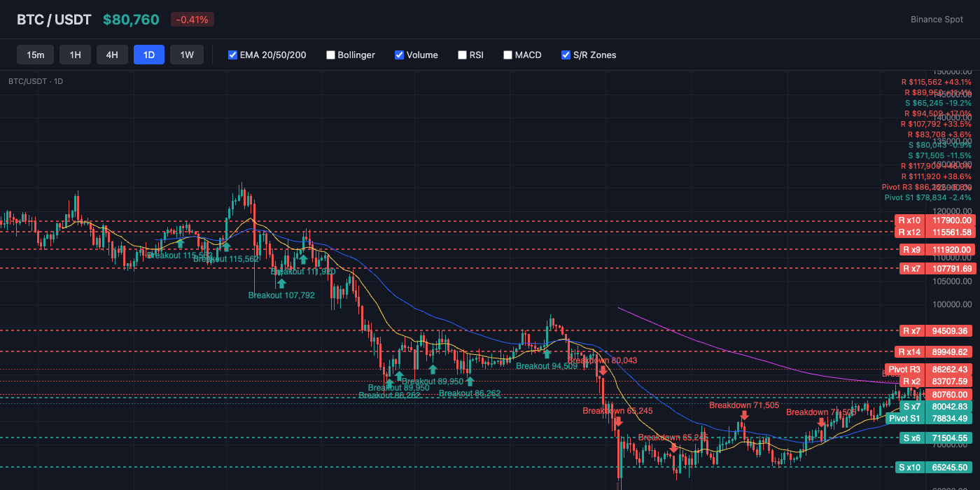Viewport: 980px width, 490px height.
Task: Select the S x7 80042.83 support tag
Action: pos(937,406)
